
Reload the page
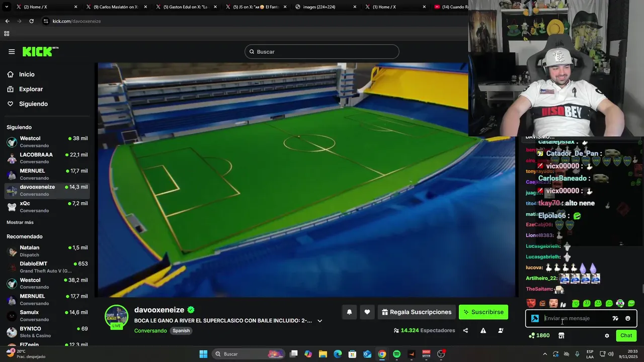[31, 21]
